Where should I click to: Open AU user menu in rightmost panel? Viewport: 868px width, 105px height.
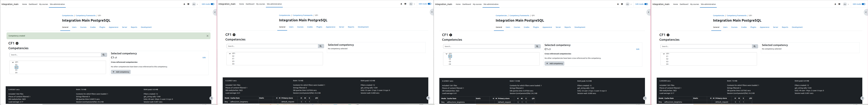click(x=846, y=4)
